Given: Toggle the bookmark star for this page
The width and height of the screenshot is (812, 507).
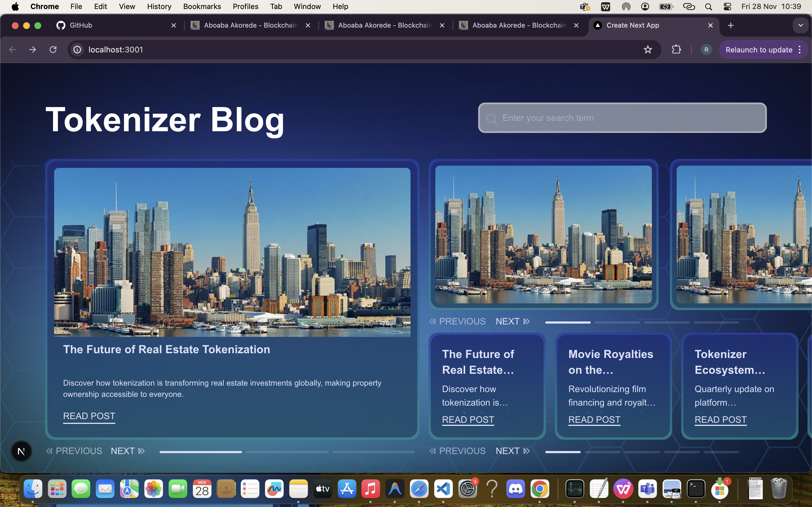Looking at the screenshot, I should point(648,49).
